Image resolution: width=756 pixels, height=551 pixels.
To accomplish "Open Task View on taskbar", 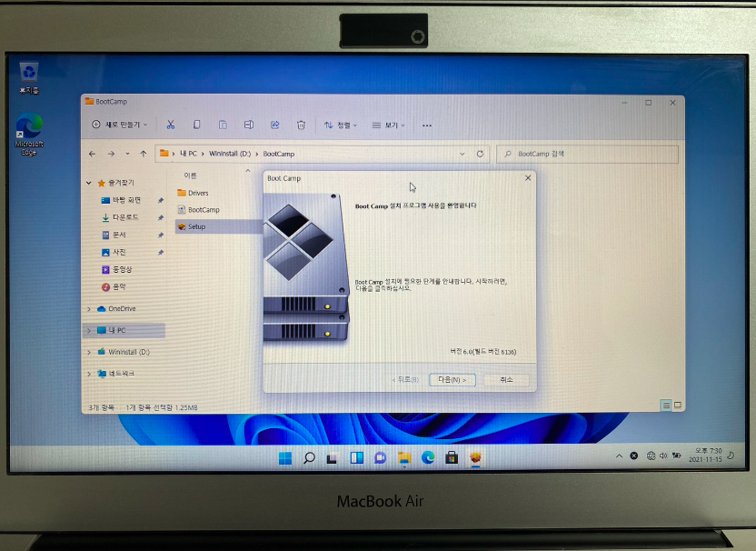I will pyautogui.click(x=332, y=458).
